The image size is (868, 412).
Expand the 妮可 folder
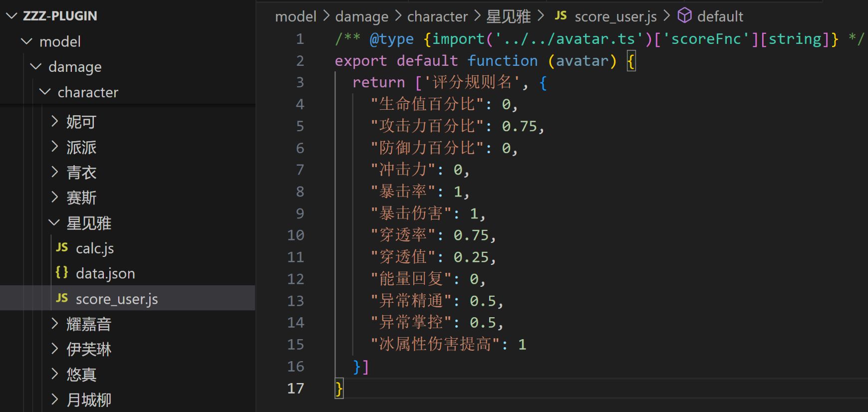click(x=55, y=121)
